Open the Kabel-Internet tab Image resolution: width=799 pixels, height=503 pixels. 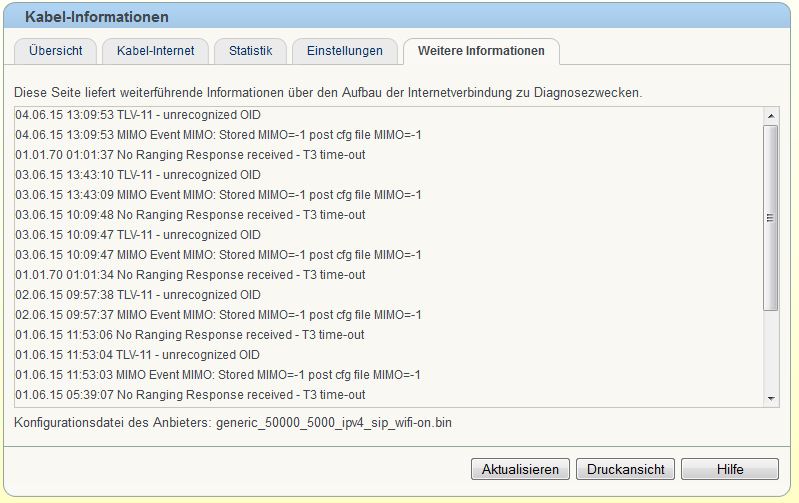pos(155,51)
